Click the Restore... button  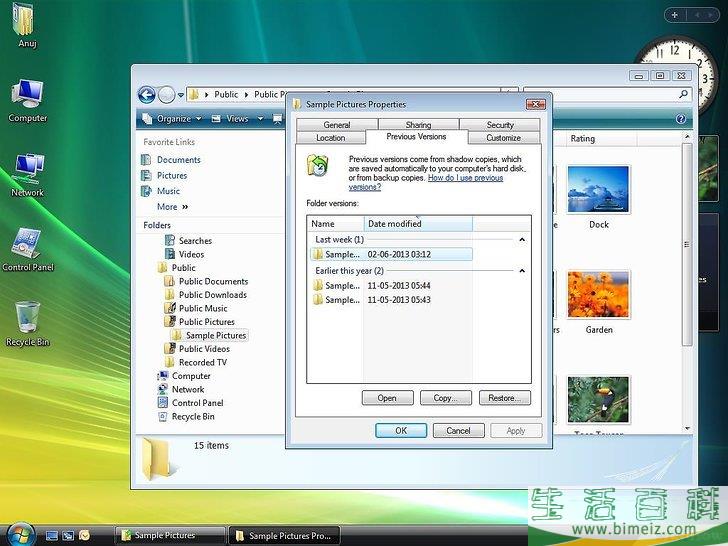coord(505,398)
